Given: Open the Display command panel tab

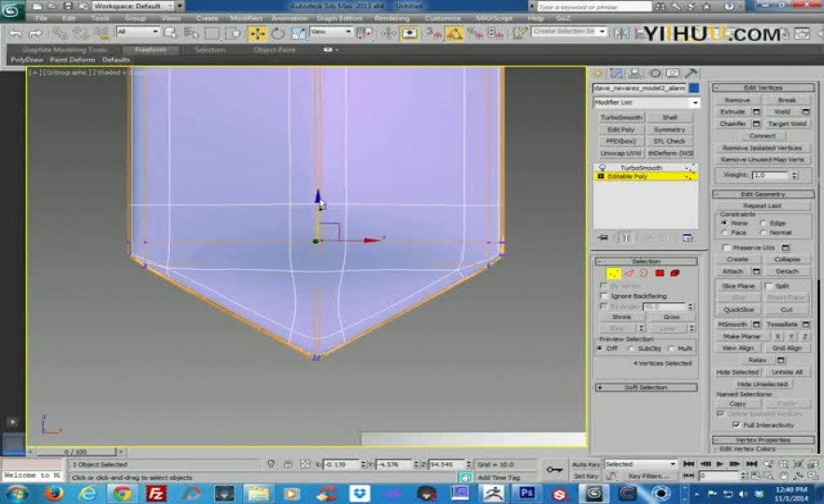Looking at the screenshot, I should pyautogui.click(x=674, y=73).
